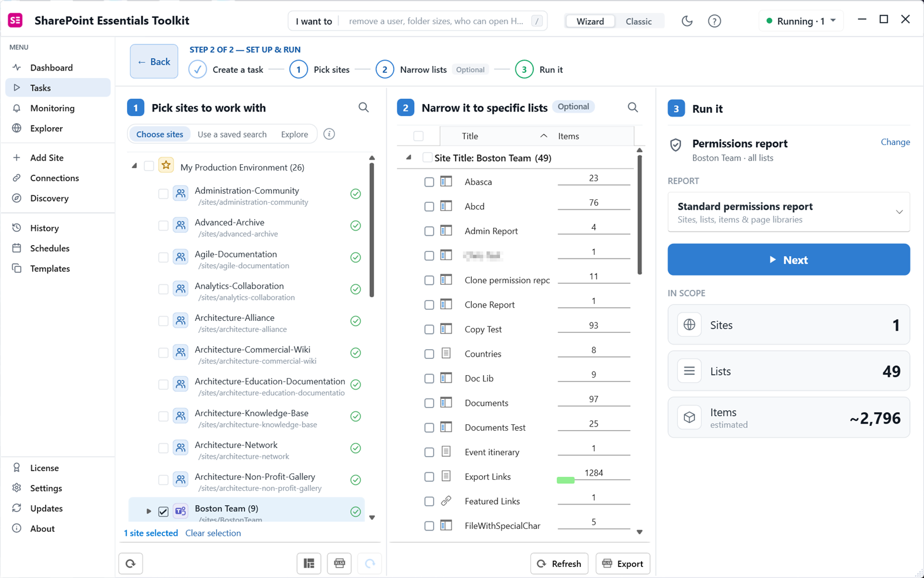
Task: Check Administration-Community site checkbox
Action: [163, 194]
